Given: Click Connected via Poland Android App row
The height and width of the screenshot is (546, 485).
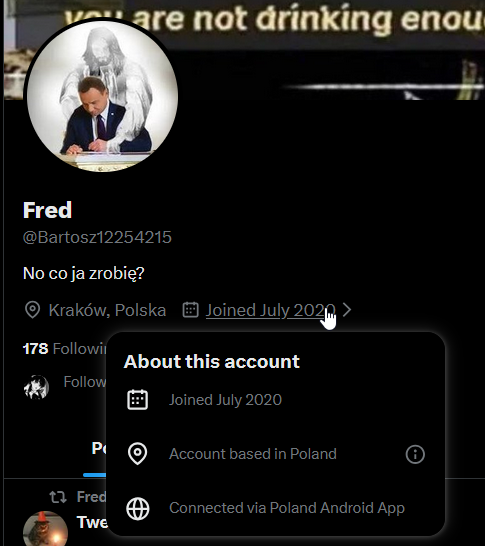Looking at the screenshot, I should click(275, 508).
